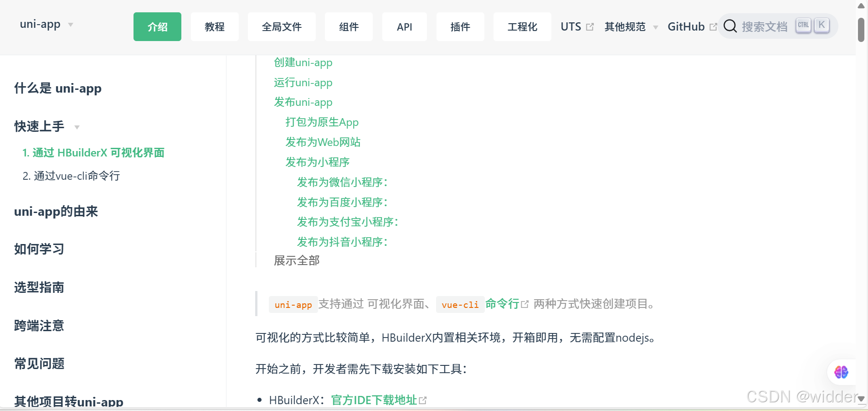Viewport: 868px width, 411px height.
Task: Open sidebar item 什么是 uni-app
Action: coord(58,88)
